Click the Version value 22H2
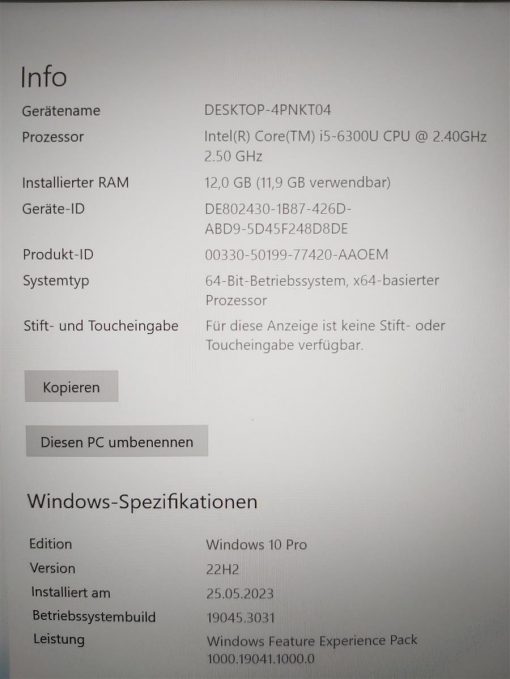The image size is (510, 679). point(222,569)
